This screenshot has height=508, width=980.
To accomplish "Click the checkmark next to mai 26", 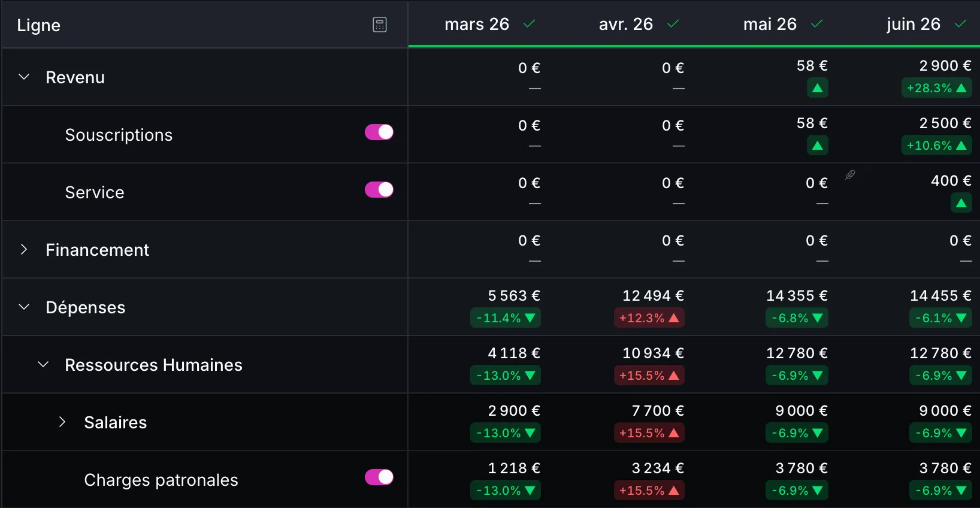I will tap(816, 24).
